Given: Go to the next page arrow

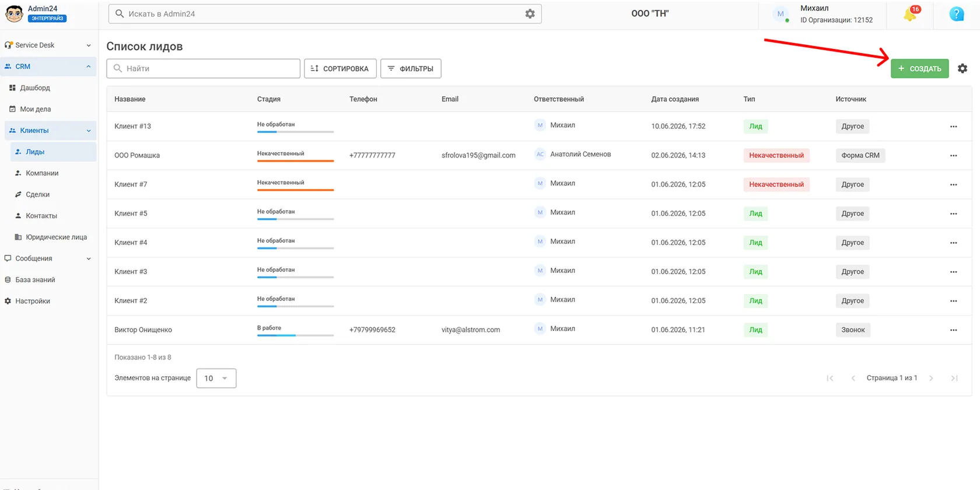Looking at the screenshot, I should coord(931,378).
